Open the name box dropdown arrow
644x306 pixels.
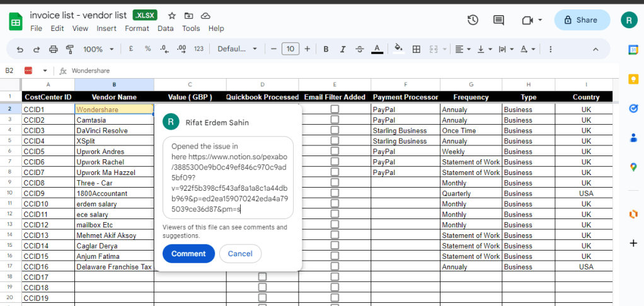pyautogui.click(x=45, y=71)
